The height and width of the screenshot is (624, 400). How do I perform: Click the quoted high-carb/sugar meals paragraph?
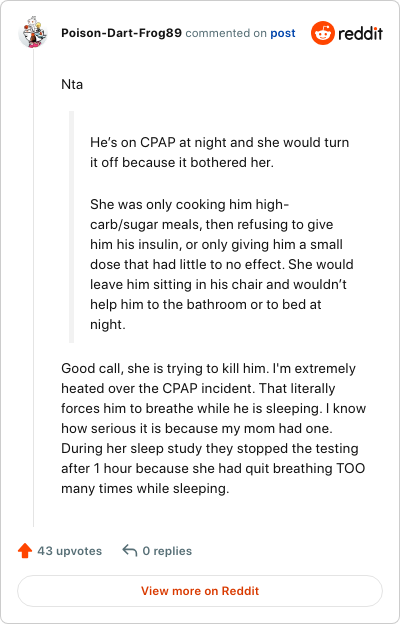click(222, 264)
